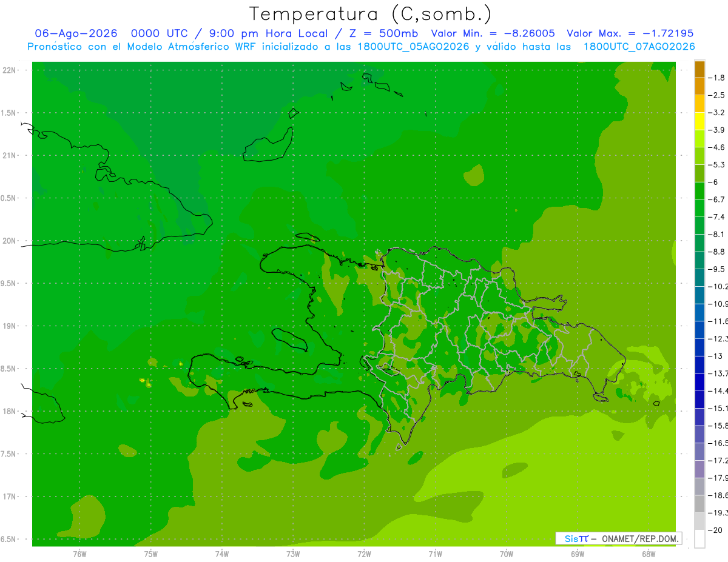
Task: Click the '70W' longitude axis label
Action: [x=507, y=554]
